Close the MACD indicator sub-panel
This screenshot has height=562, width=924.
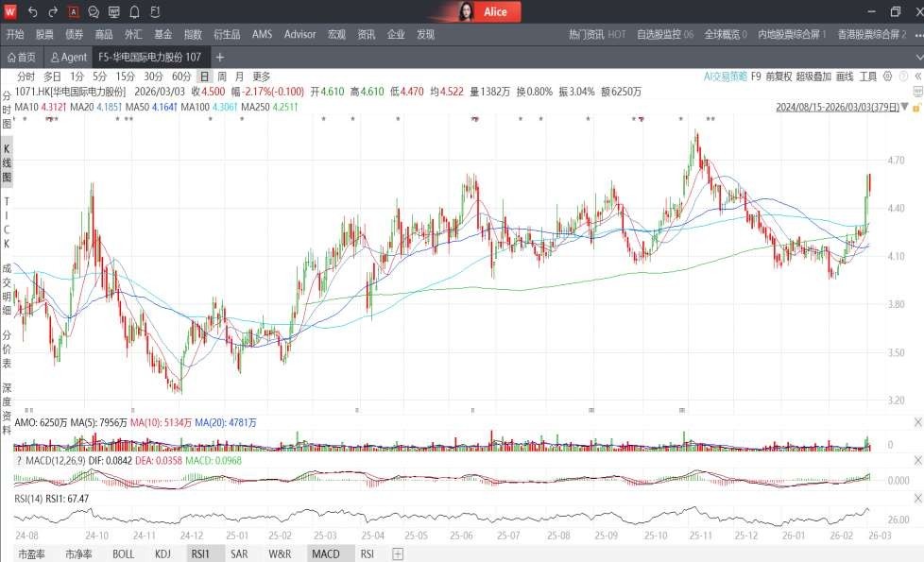tap(917, 459)
